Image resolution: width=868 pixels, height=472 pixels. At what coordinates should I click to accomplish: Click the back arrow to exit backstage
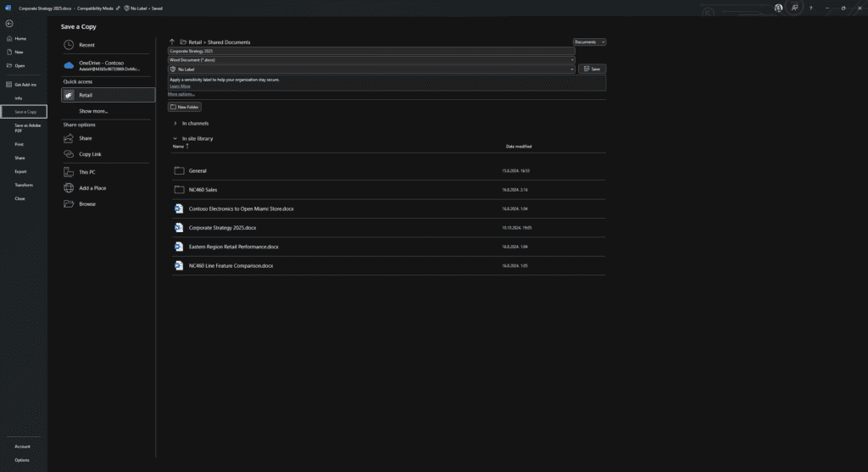[x=8, y=23]
